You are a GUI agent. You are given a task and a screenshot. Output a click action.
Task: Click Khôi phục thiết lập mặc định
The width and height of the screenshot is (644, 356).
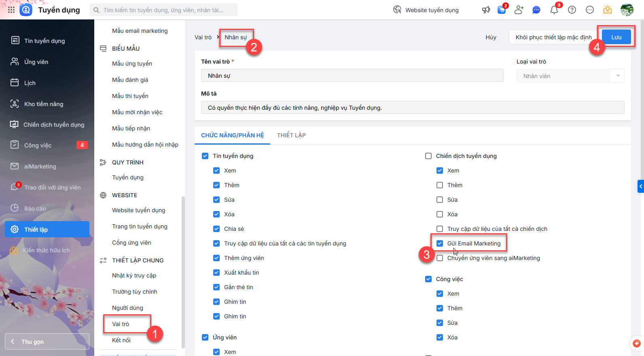(x=553, y=37)
